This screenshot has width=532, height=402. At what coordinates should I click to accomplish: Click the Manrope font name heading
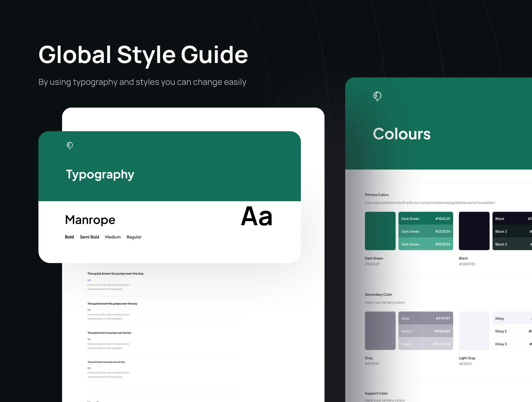[x=90, y=220]
